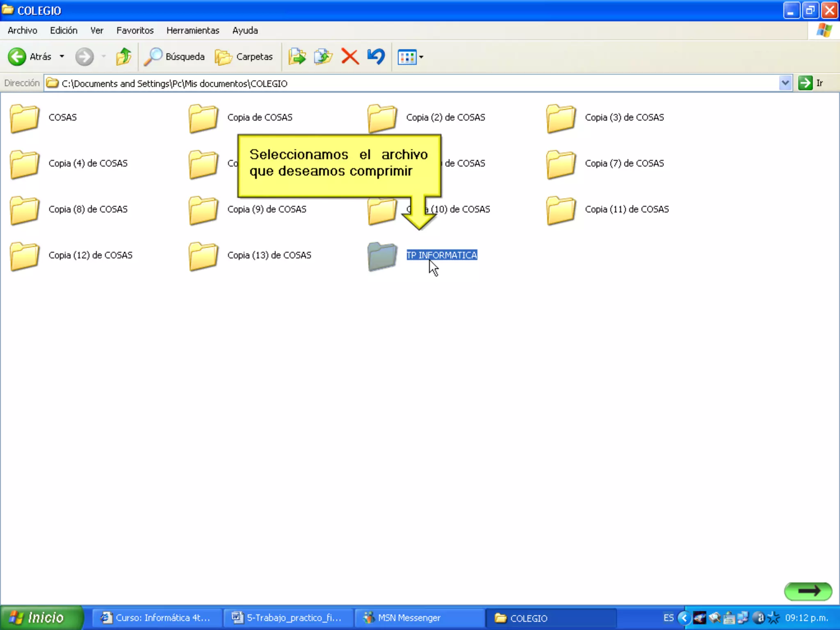Open the Views mode dropdown
This screenshot has width=840, height=630.
pyautogui.click(x=411, y=57)
